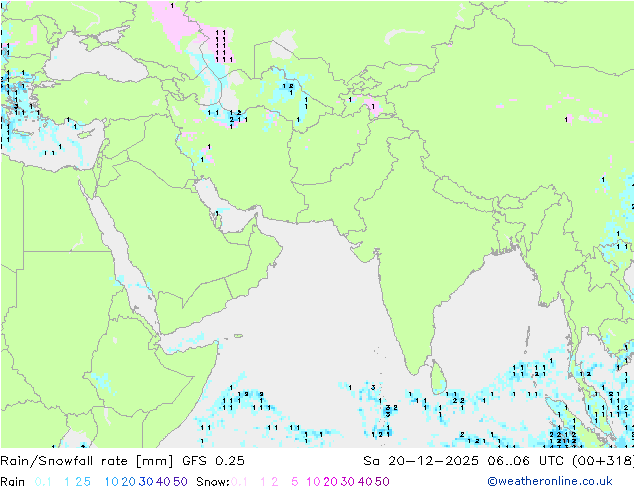The width and height of the screenshot is (634, 490).
Task: Click the "Rain" legend label
Action: [x=13, y=482]
